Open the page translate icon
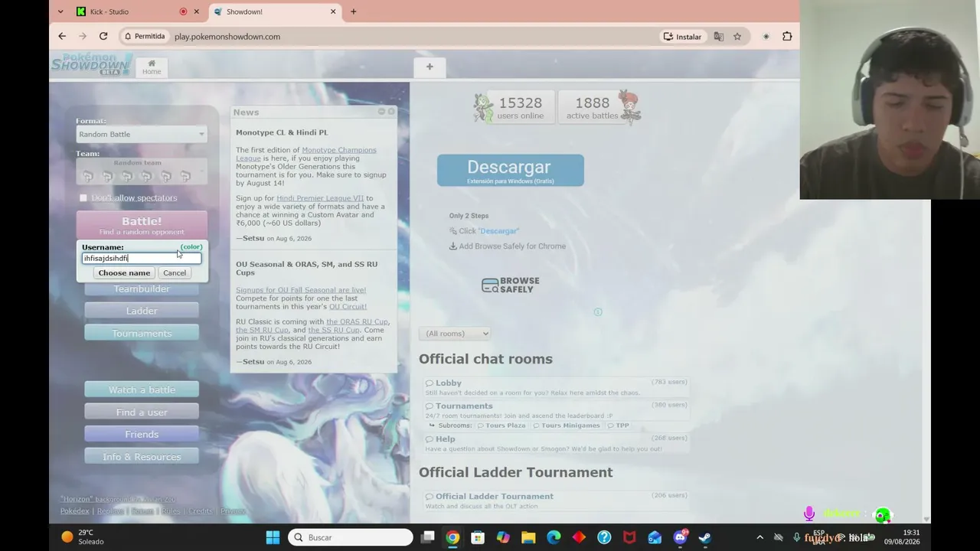 (719, 36)
